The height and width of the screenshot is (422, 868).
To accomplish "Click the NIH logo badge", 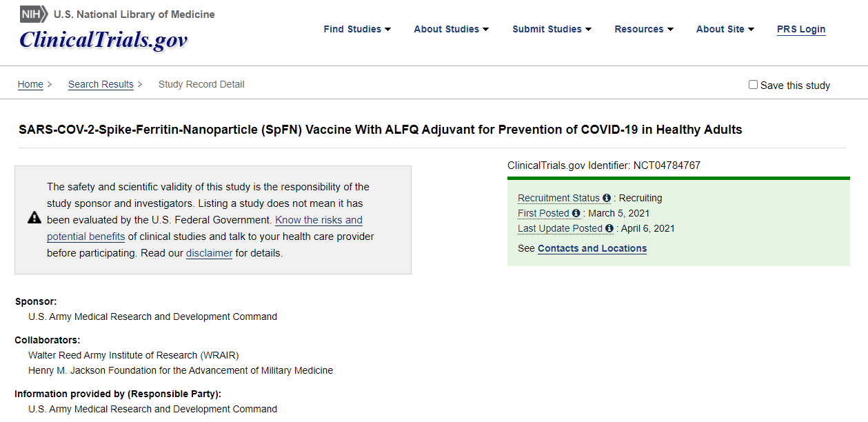I will [34, 14].
